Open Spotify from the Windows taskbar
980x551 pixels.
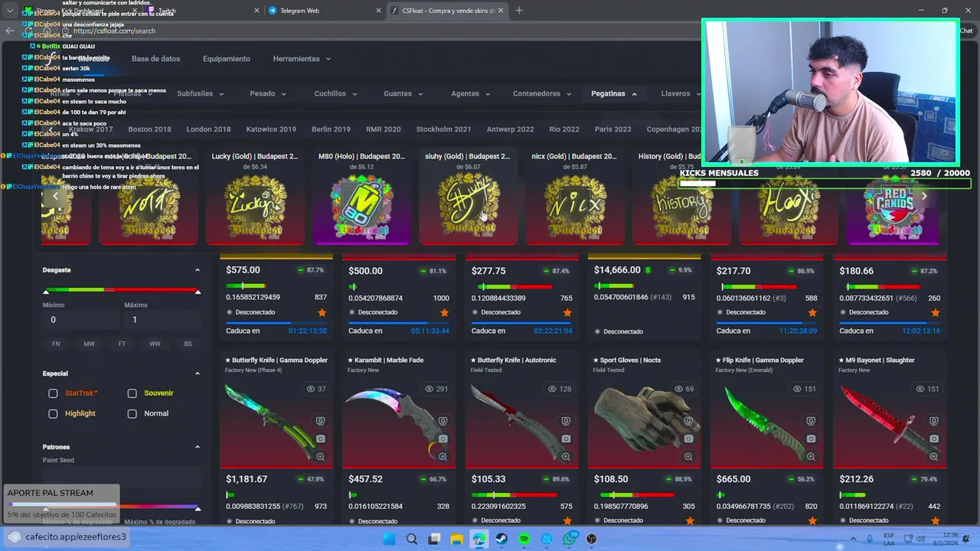click(524, 539)
